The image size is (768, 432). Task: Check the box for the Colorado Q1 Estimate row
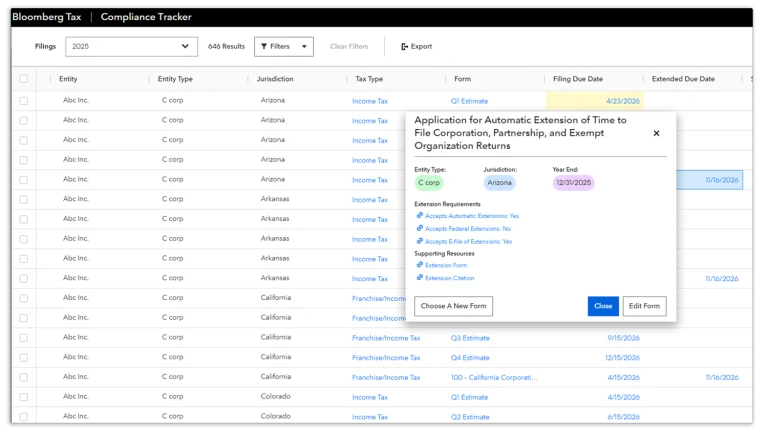coord(24,397)
